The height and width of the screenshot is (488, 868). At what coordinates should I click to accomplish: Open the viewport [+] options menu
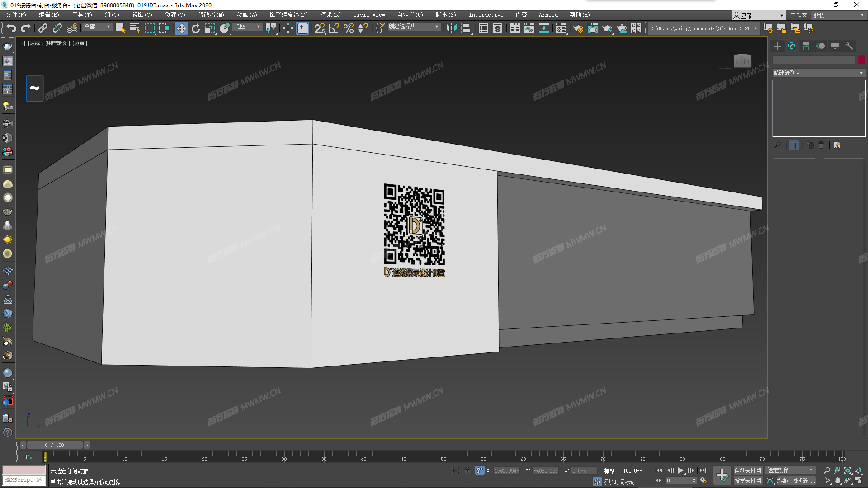[22, 43]
